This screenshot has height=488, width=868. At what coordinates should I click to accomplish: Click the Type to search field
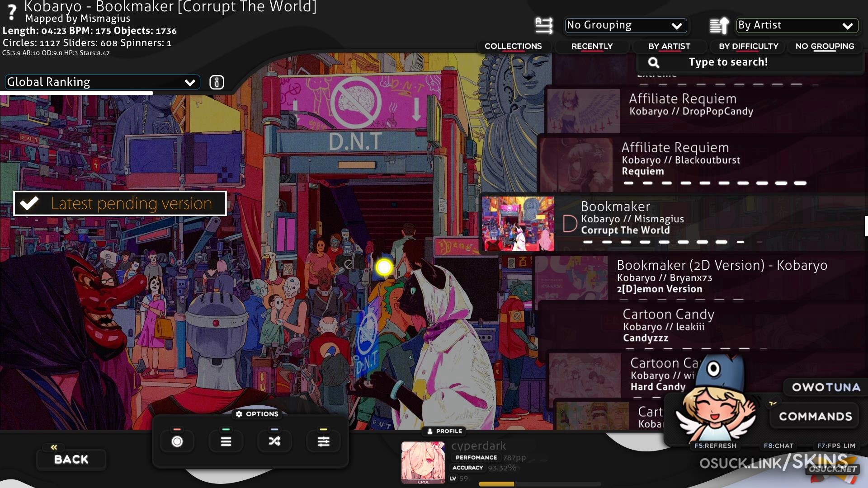click(x=728, y=62)
